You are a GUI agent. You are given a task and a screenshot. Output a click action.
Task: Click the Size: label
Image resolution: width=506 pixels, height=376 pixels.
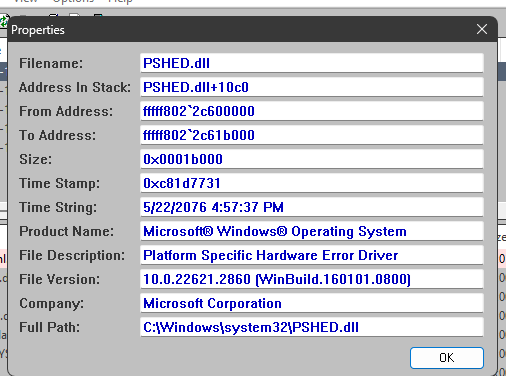36,159
